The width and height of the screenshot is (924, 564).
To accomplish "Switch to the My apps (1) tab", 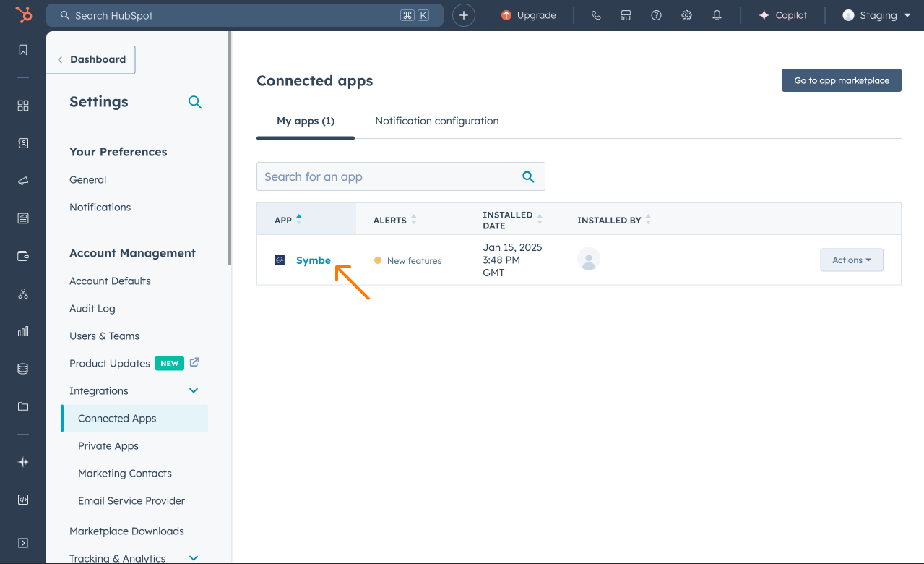I will [x=306, y=121].
